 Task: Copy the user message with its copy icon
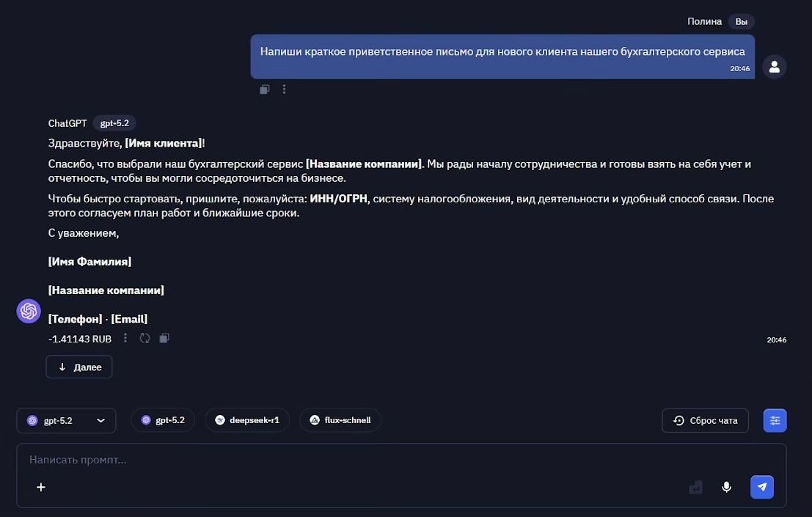click(x=264, y=89)
